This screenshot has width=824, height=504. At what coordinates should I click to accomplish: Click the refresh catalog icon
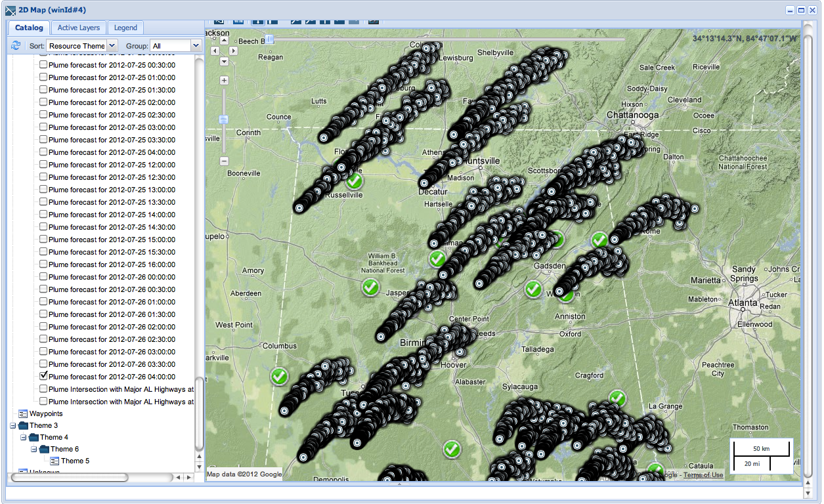click(16, 45)
